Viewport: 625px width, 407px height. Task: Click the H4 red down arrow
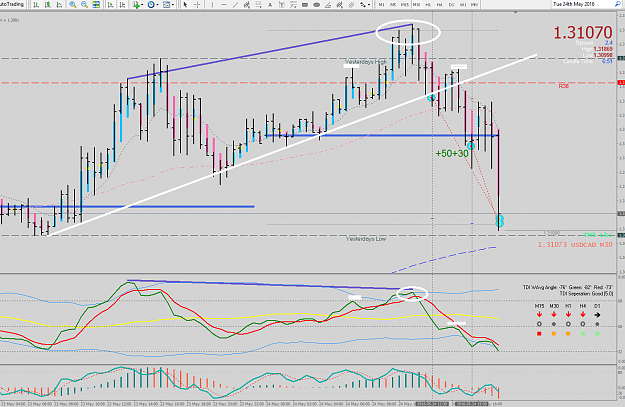[583, 315]
